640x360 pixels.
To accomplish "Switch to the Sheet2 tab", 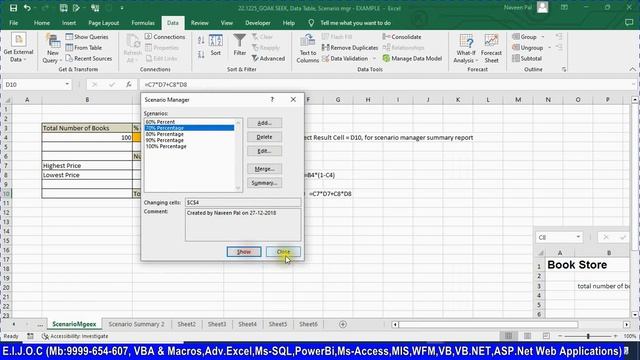I will (187, 324).
